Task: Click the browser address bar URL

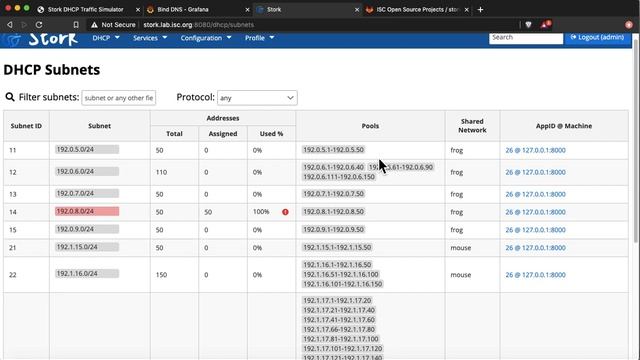Action: tap(198, 24)
